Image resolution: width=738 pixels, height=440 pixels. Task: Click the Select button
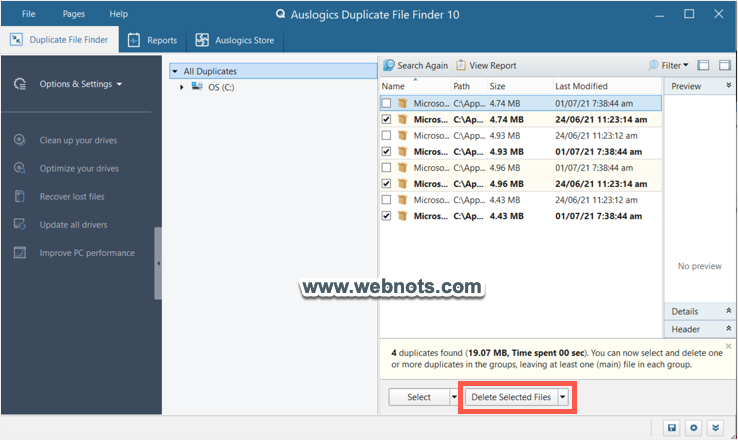419,397
